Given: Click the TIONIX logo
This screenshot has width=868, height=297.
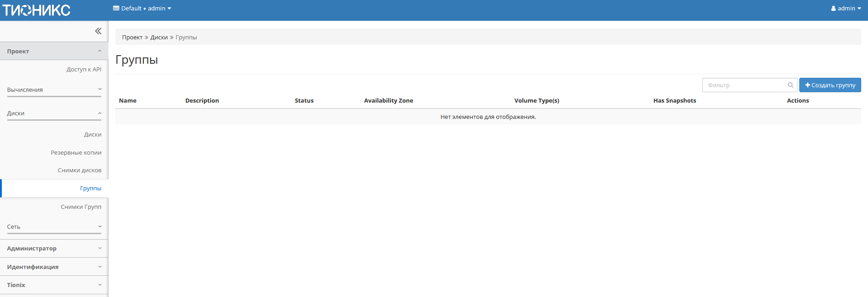Looking at the screenshot, I should 36,10.
